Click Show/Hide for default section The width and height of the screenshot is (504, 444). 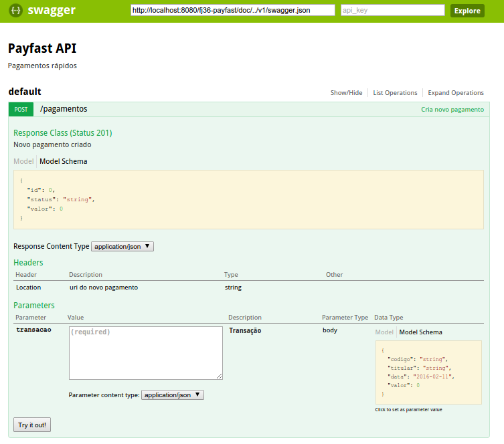[346, 93]
